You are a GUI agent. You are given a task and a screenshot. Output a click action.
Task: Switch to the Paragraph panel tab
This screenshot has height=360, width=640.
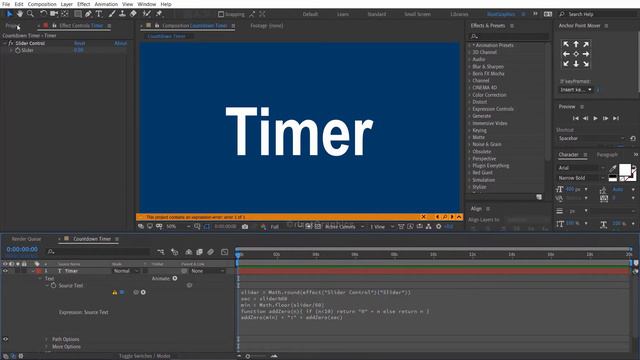point(607,155)
